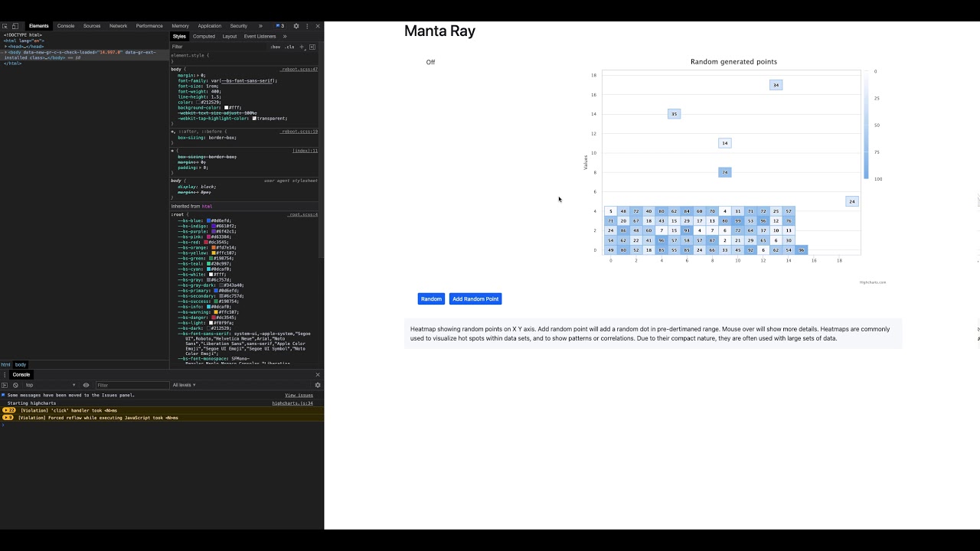980x551 pixels.
Task: Open the body background-color #fff swatch
Action: click(x=227, y=108)
